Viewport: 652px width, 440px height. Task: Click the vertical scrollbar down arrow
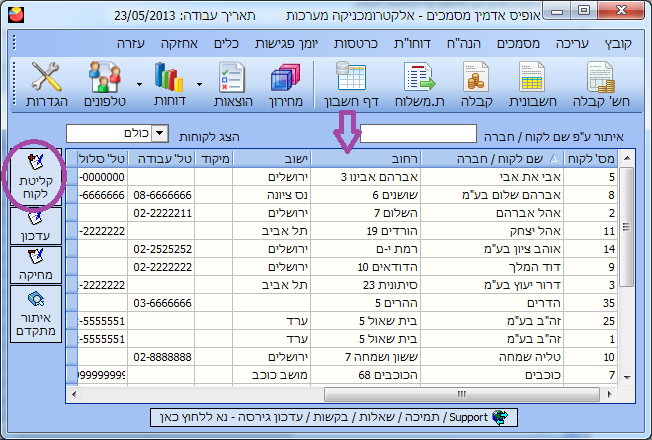(627, 377)
